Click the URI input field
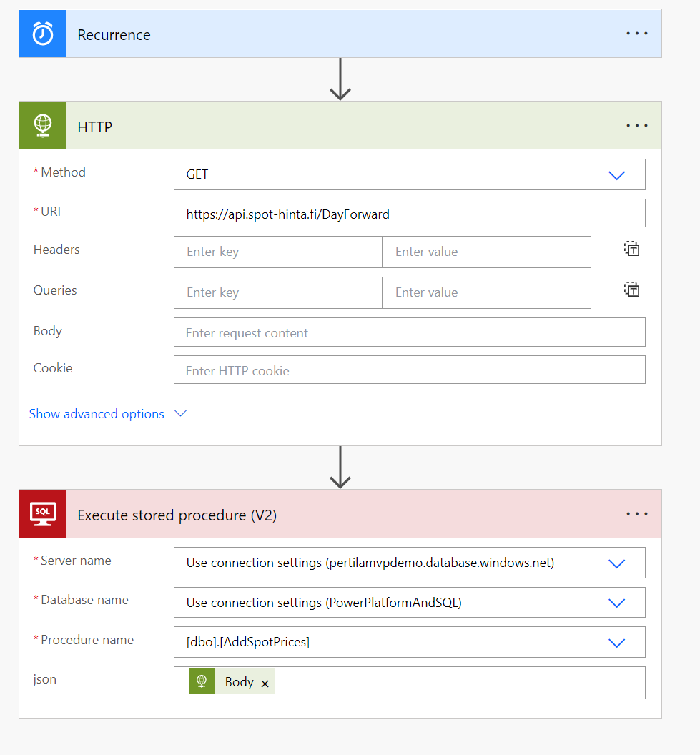Image resolution: width=700 pixels, height=755 pixels. (409, 214)
